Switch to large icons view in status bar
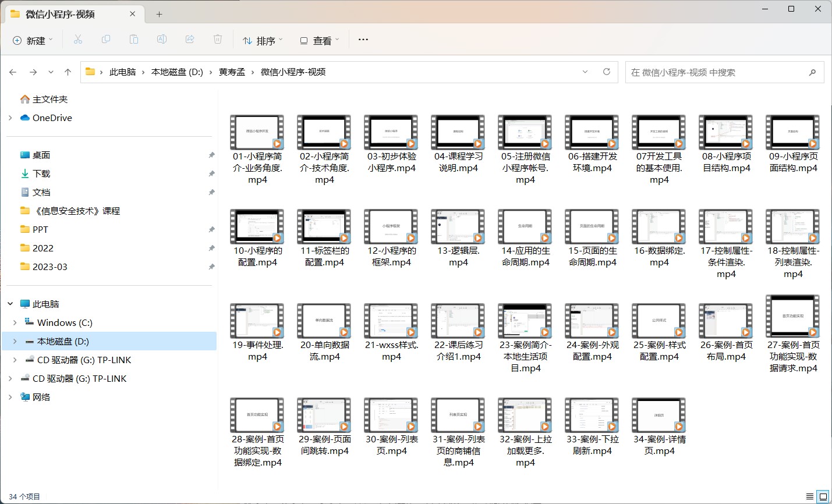 pyautogui.click(x=823, y=496)
